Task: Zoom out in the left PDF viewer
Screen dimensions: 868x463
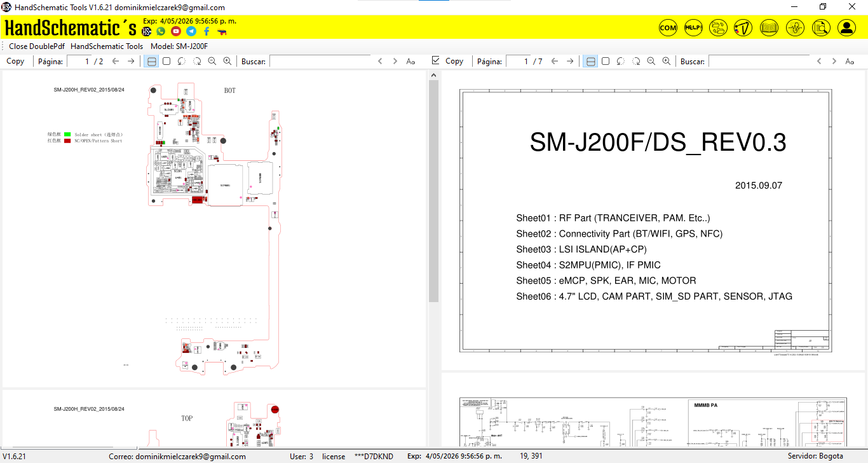Action: 212,61
